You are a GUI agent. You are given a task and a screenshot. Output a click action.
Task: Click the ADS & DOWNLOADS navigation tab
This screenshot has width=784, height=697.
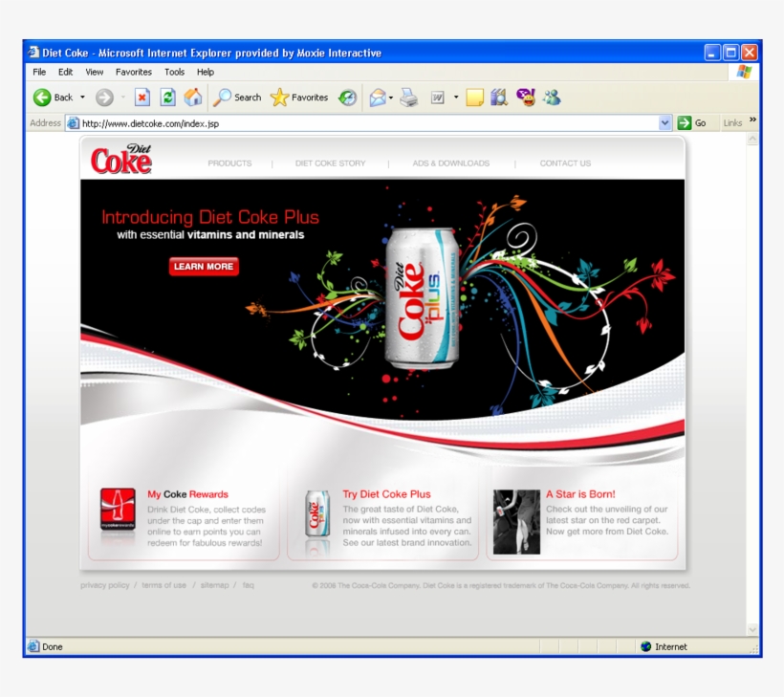pos(450,163)
